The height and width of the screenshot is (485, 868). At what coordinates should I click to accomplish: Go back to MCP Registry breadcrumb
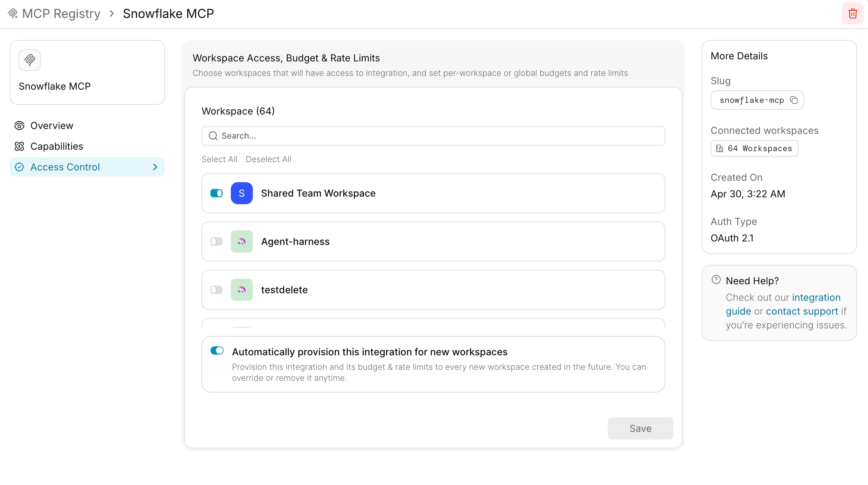click(61, 13)
